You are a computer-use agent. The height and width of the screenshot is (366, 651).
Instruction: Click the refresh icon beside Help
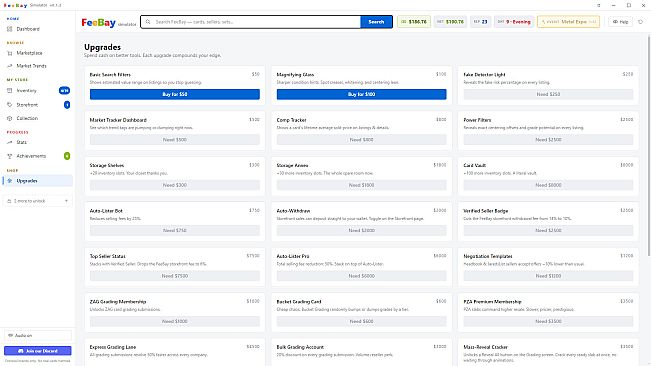click(x=641, y=22)
